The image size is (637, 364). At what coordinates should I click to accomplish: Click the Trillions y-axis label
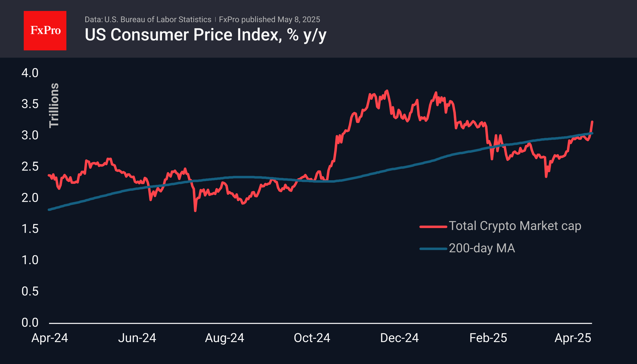[54, 105]
